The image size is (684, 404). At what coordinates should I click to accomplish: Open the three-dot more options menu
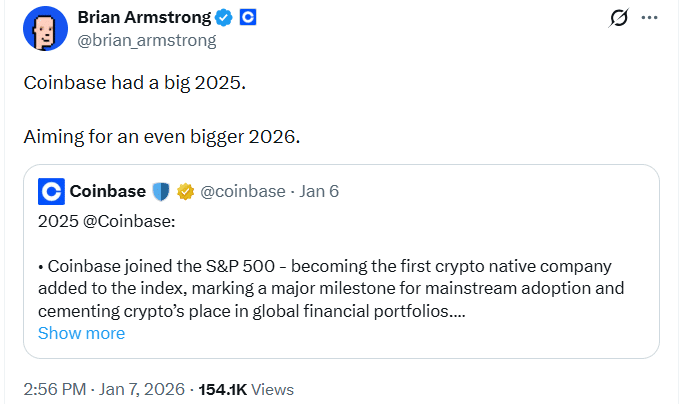click(650, 18)
